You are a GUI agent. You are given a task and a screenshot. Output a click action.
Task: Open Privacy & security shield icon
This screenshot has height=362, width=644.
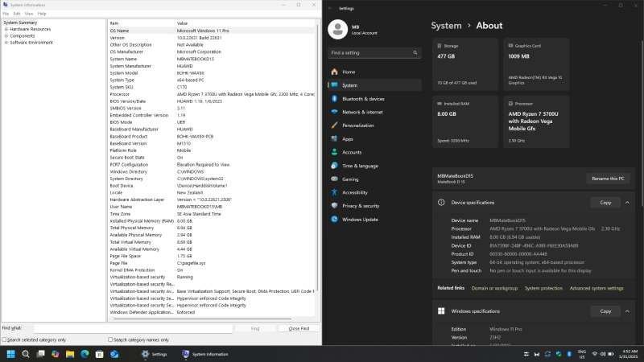pyautogui.click(x=334, y=206)
